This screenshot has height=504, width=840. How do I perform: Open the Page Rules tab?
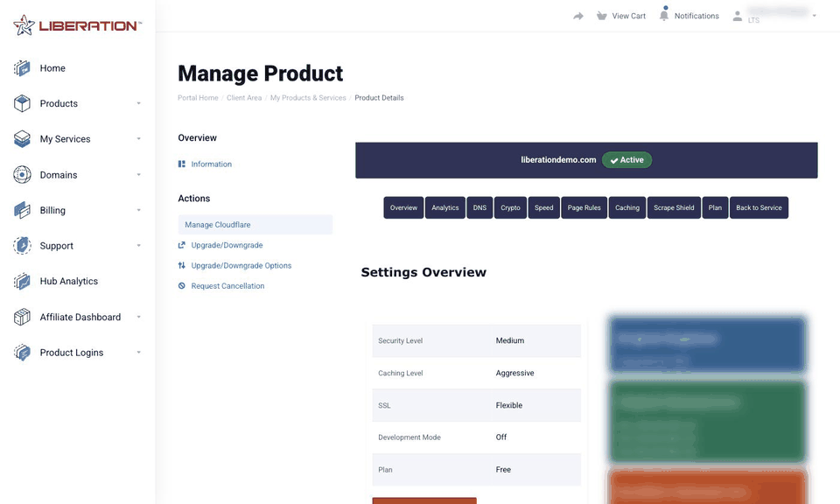pyautogui.click(x=584, y=208)
